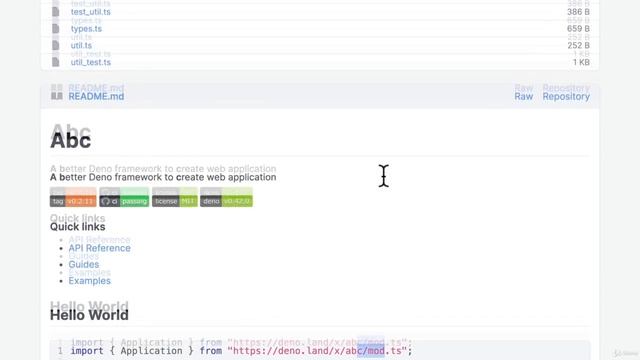Click the README.md book icon
Image resolution: width=640 pixels, height=360 pixels.
[57, 96]
